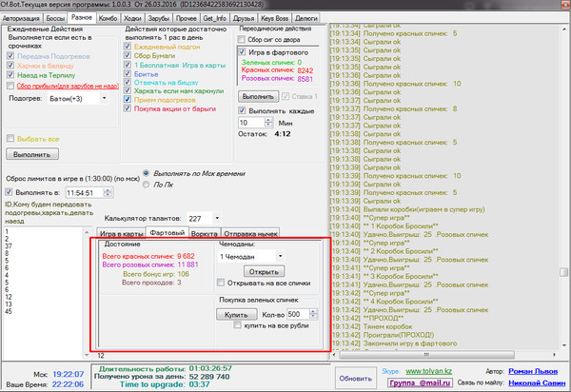This screenshot has height=392, width=571.
Task: Select Выполнять по Мск времени radio
Action: pyautogui.click(x=146, y=173)
